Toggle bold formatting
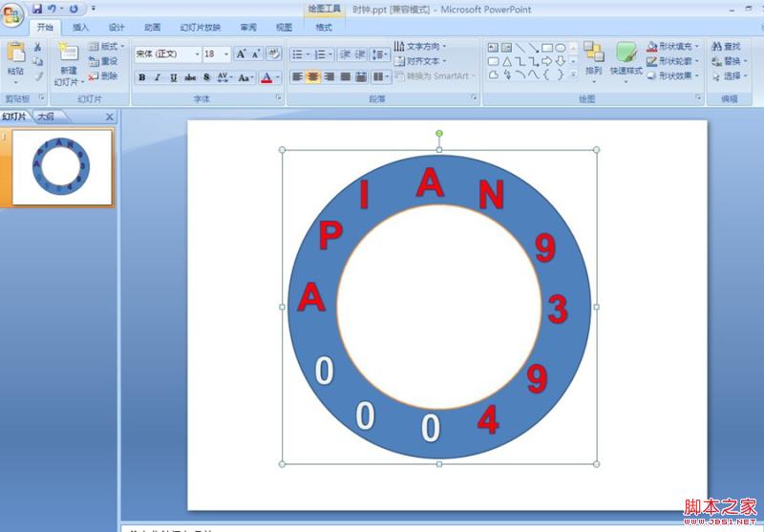The image size is (764, 532). tap(141, 77)
